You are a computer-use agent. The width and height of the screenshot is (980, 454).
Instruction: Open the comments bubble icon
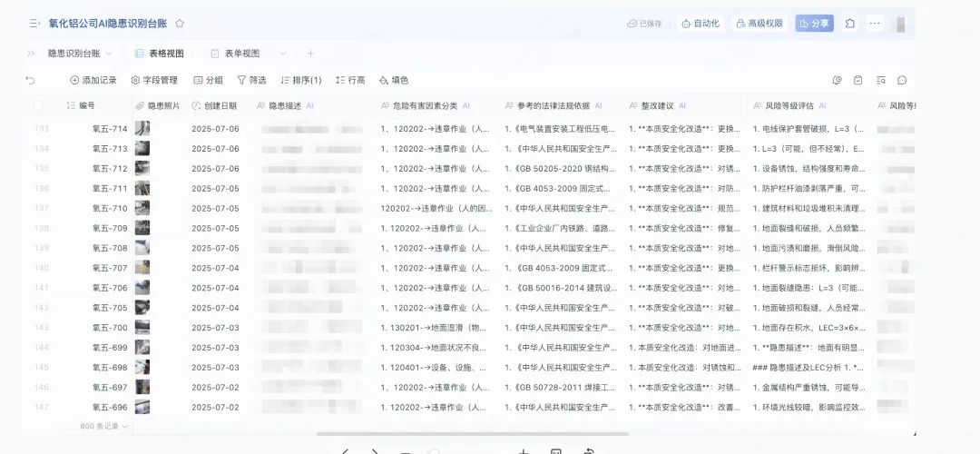pyautogui.click(x=902, y=80)
